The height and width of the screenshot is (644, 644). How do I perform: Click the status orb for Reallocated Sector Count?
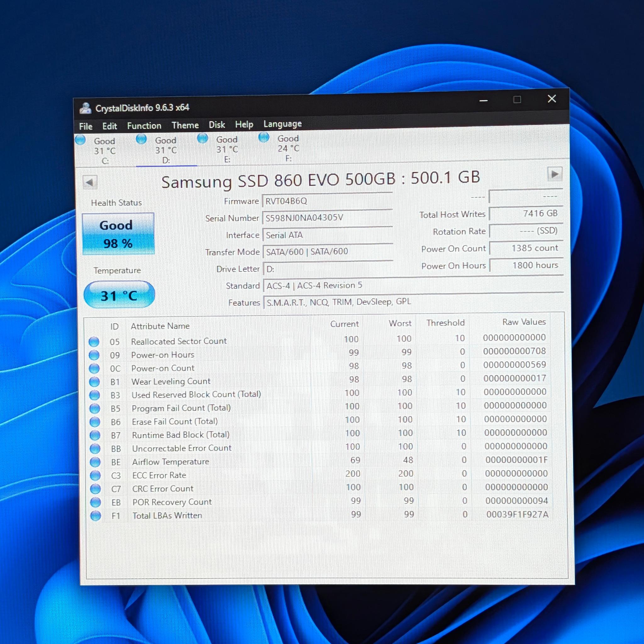tap(94, 342)
